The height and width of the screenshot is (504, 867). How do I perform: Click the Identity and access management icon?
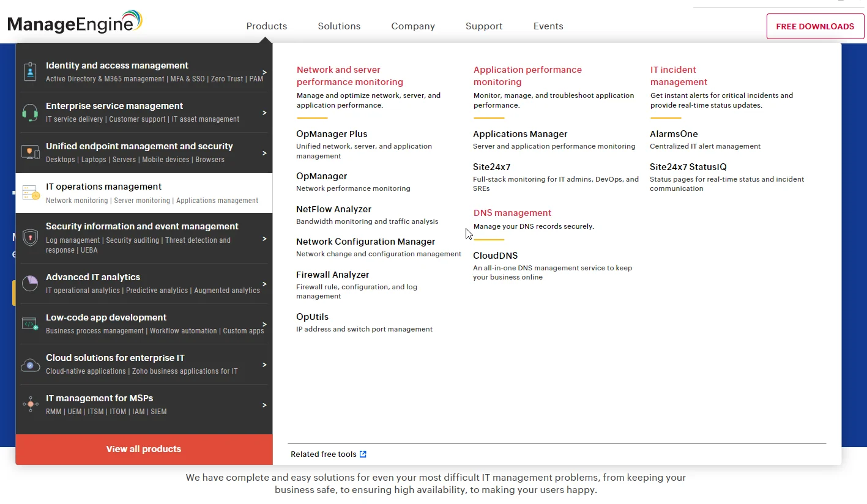[x=30, y=72]
